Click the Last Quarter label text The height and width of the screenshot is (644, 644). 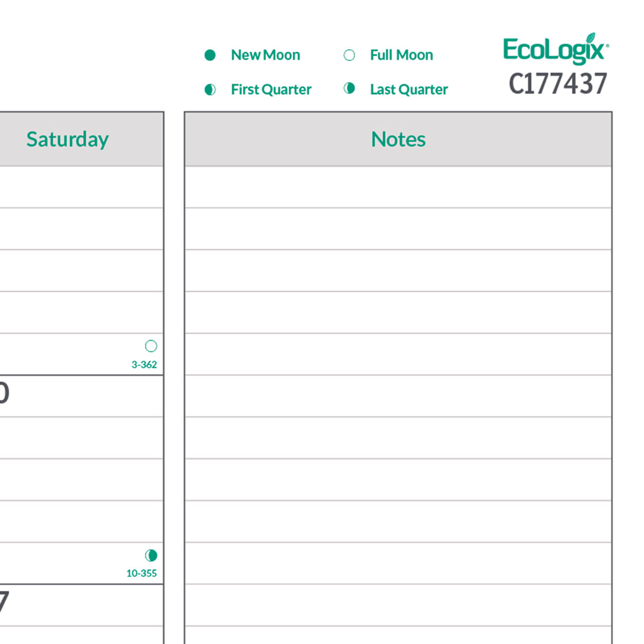click(x=409, y=90)
